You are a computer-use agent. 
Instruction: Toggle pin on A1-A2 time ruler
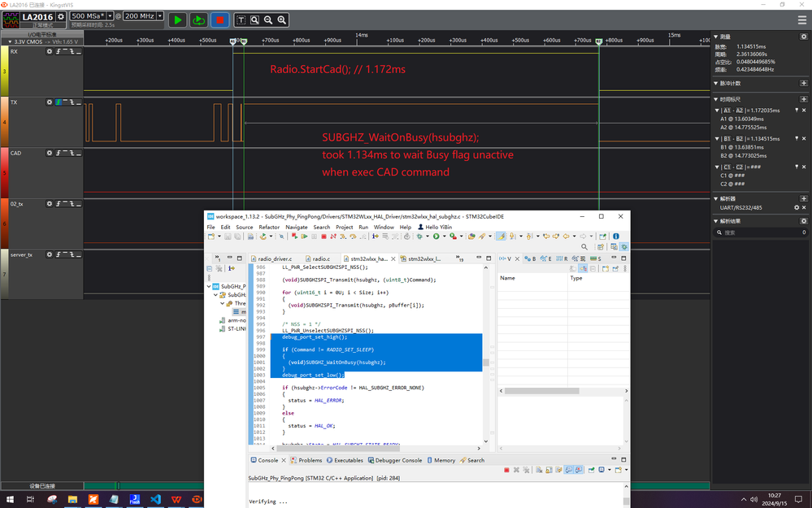tap(797, 111)
